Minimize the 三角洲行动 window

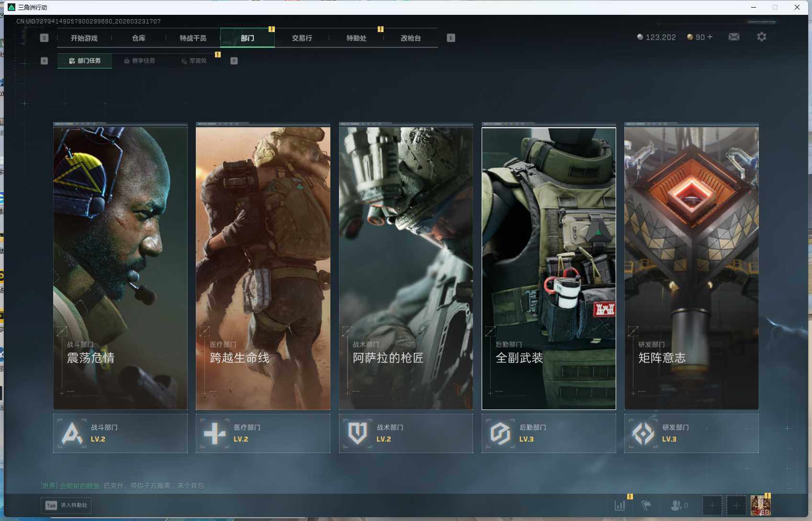coord(754,7)
